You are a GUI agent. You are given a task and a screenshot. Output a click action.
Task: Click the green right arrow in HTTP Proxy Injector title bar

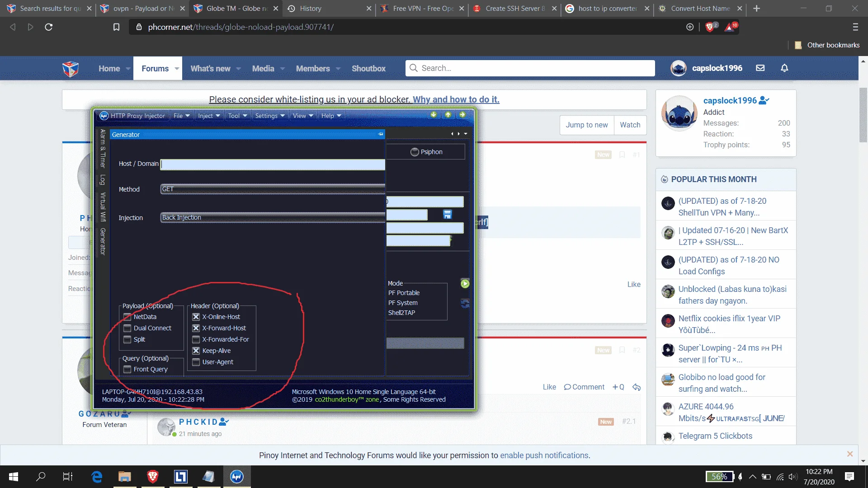point(462,115)
